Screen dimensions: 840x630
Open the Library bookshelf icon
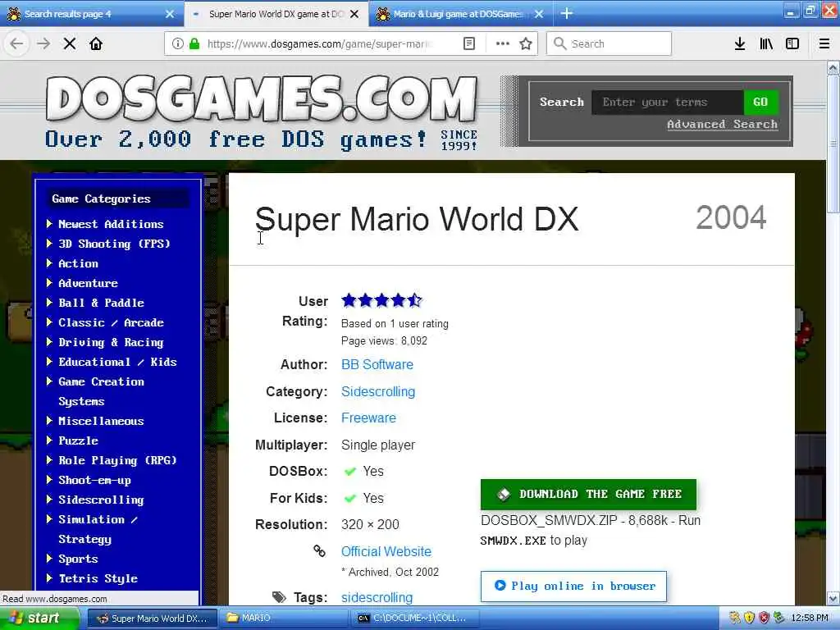click(766, 44)
